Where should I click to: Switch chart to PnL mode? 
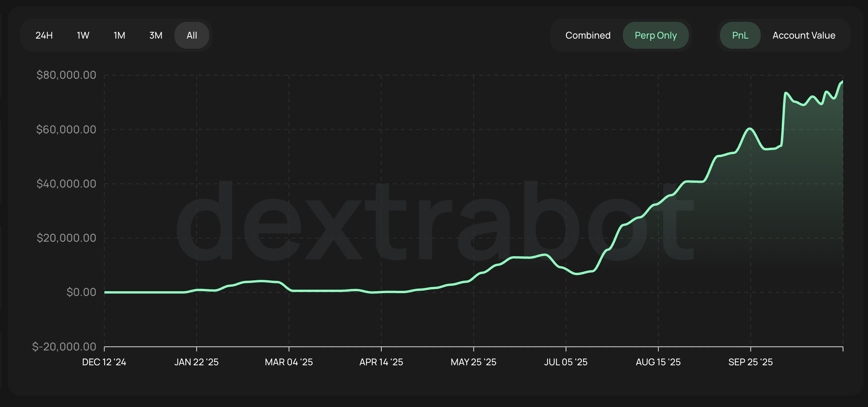point(740,35)
